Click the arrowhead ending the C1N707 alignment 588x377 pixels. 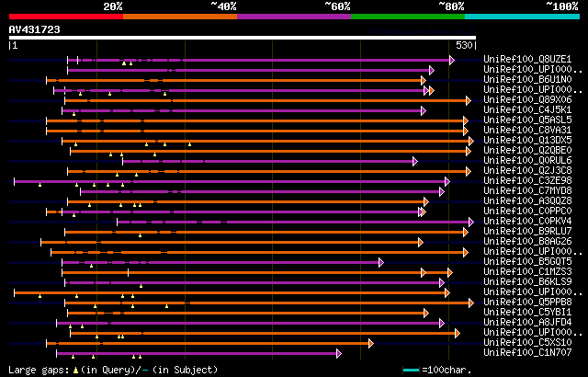point(339,354)
